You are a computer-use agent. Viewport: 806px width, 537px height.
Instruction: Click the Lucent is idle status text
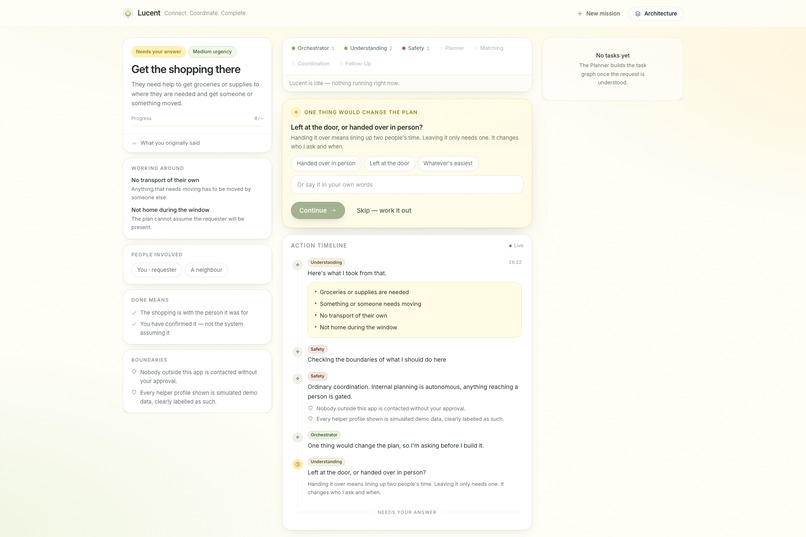344,83
